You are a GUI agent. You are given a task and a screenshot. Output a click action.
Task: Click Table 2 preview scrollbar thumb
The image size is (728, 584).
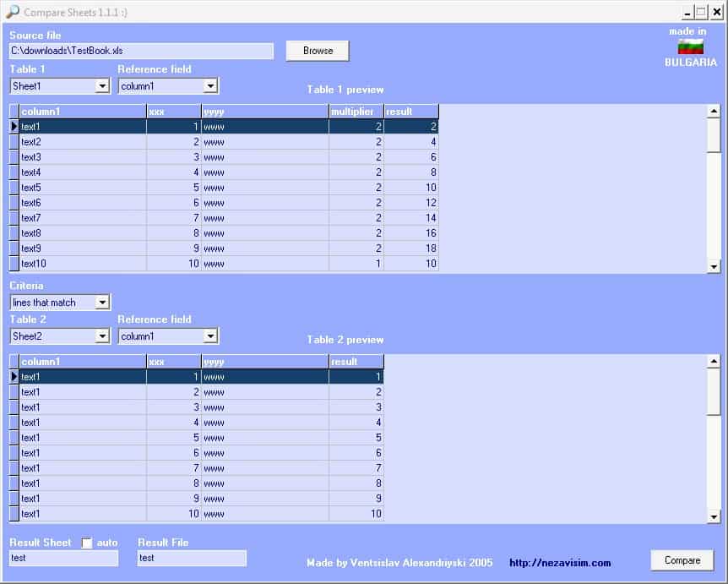(714, 391)
